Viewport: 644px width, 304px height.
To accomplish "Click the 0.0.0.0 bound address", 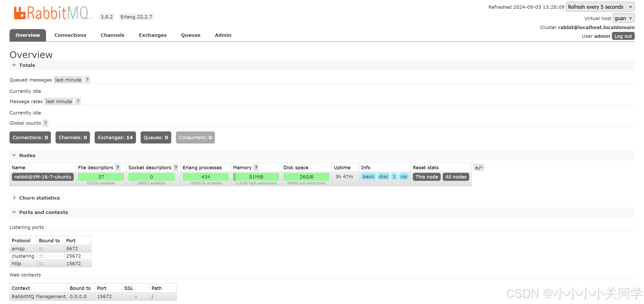I will (x=78, y=297).
